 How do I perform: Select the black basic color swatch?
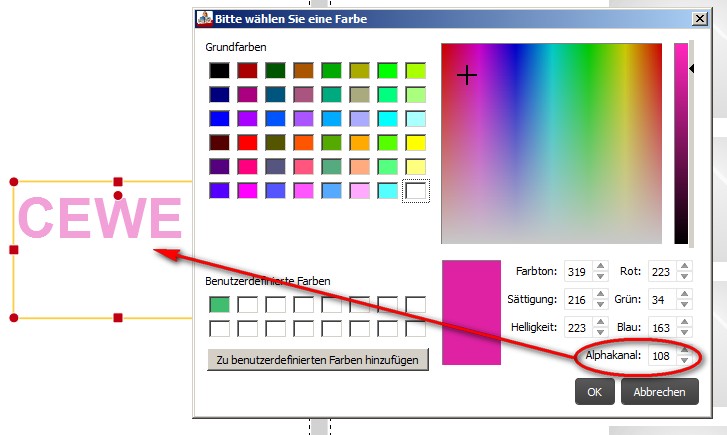click(x=219, y=70)
